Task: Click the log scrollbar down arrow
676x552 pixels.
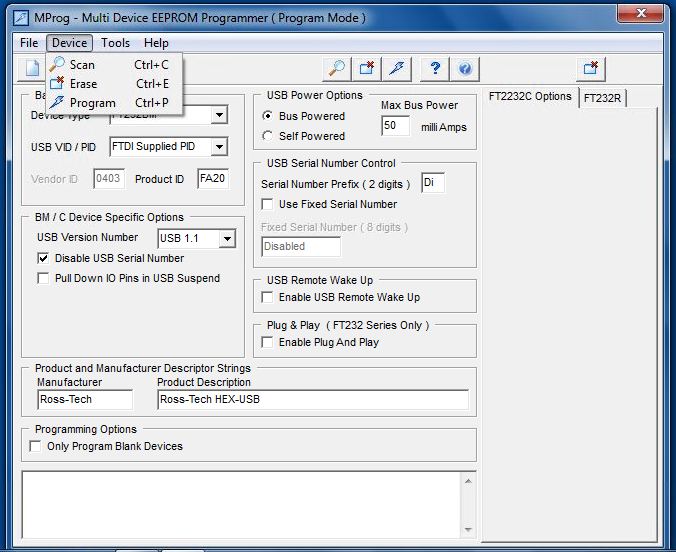Action: coord(468,530)
